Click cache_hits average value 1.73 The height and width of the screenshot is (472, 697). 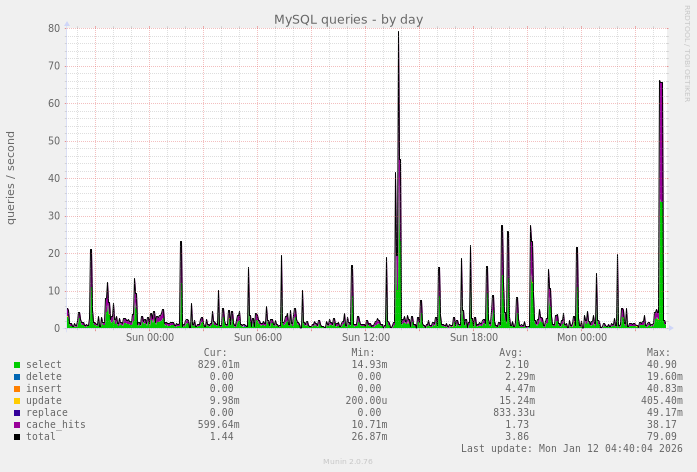(x=517, y=424)
